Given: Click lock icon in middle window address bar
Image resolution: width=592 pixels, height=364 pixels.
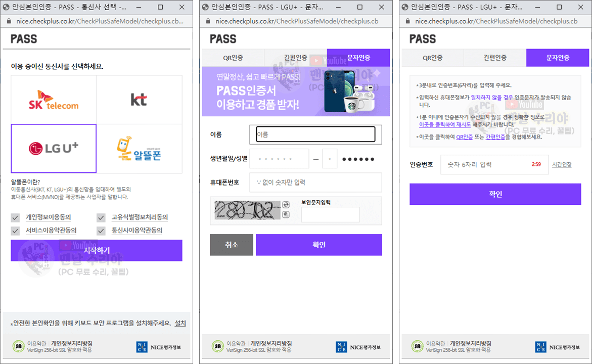Looking at the screenshot, I should 208,21.
